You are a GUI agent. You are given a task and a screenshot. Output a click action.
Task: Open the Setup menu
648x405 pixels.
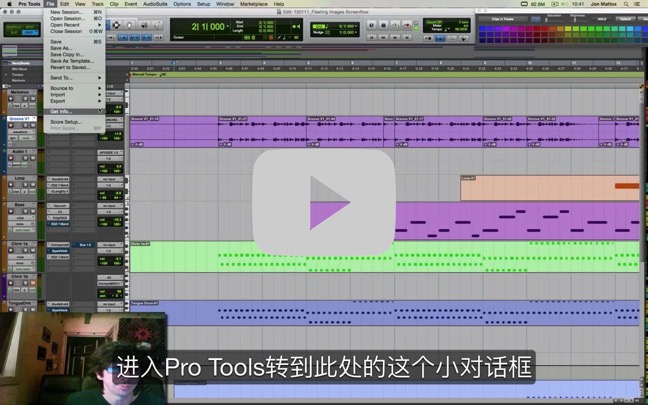click(x=203, y=4)
